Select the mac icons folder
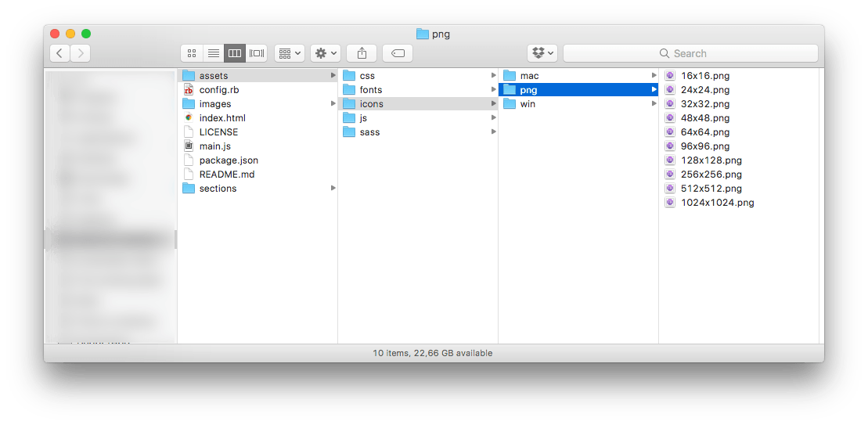The image size is (868, 425). click(579, 75)
